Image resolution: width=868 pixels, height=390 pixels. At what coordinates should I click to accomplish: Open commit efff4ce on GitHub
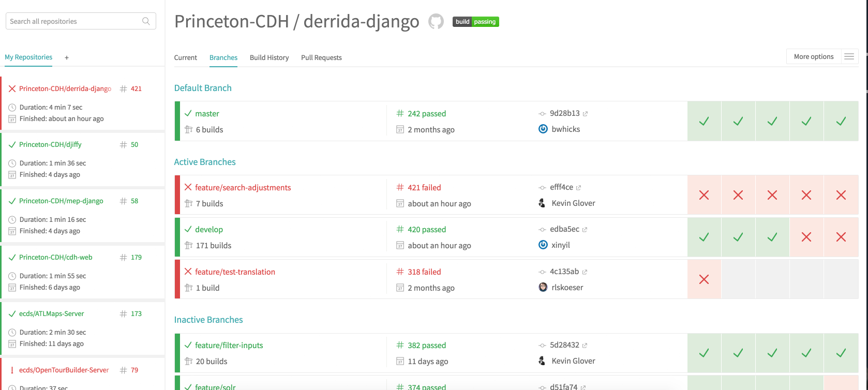tap(565, 187)
